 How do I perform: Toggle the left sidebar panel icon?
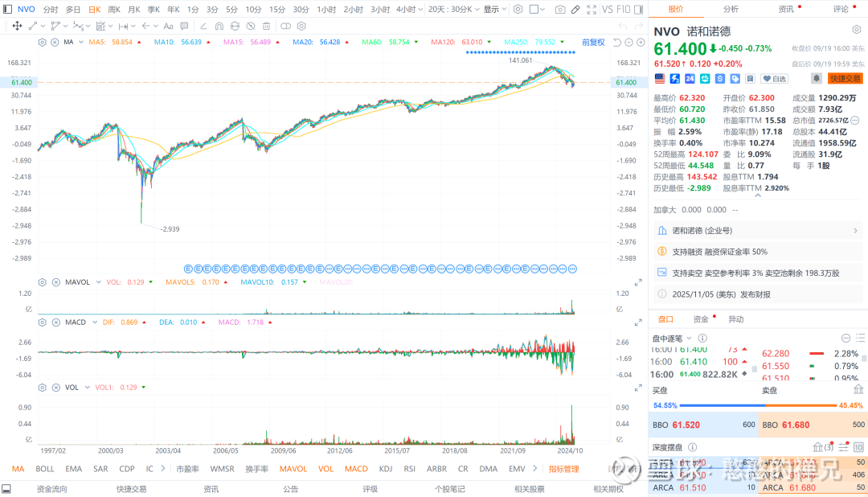coord(7,10)
